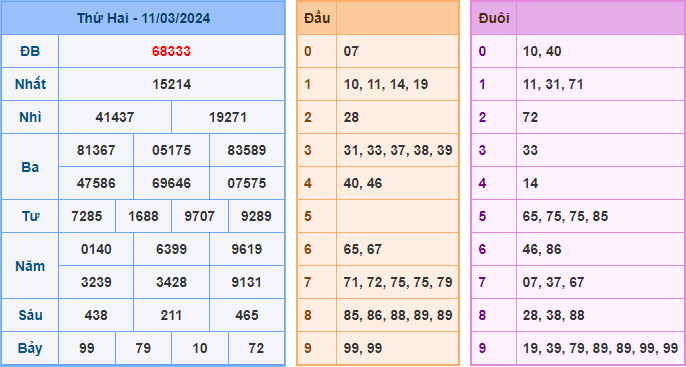
Task: Click fifth prize number 3428
Action: (x=171, y=282)
